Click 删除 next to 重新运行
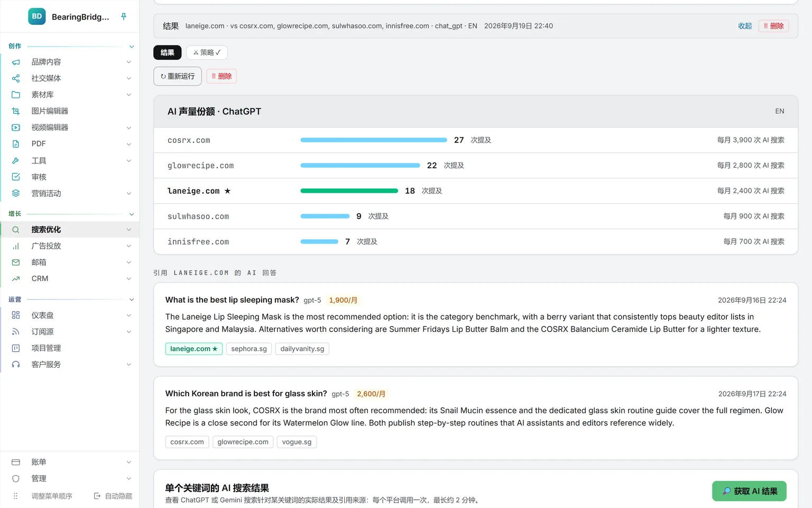 tap(222, 76)
